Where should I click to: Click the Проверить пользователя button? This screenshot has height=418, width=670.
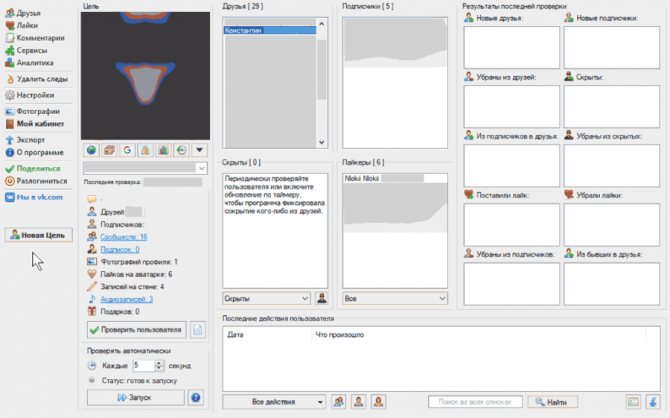point(137,330)
